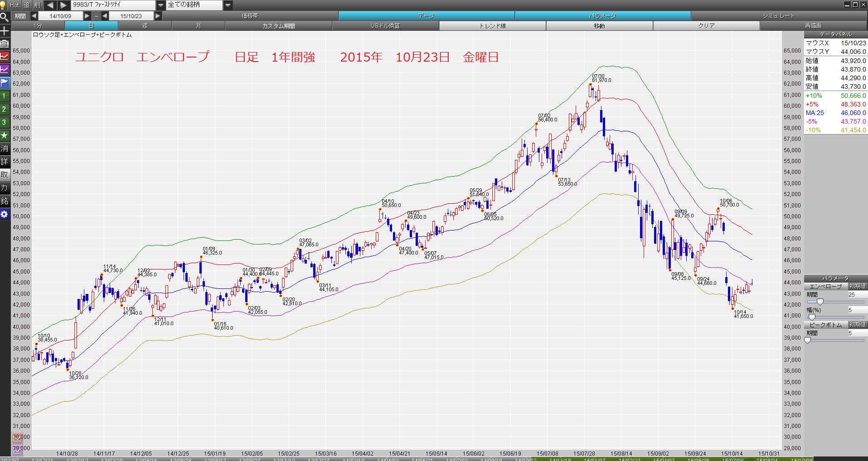The height and width of the screenshot is (461, 868).
Task: Select the 1分 timeframe
Action: click(x=38, y=26)
